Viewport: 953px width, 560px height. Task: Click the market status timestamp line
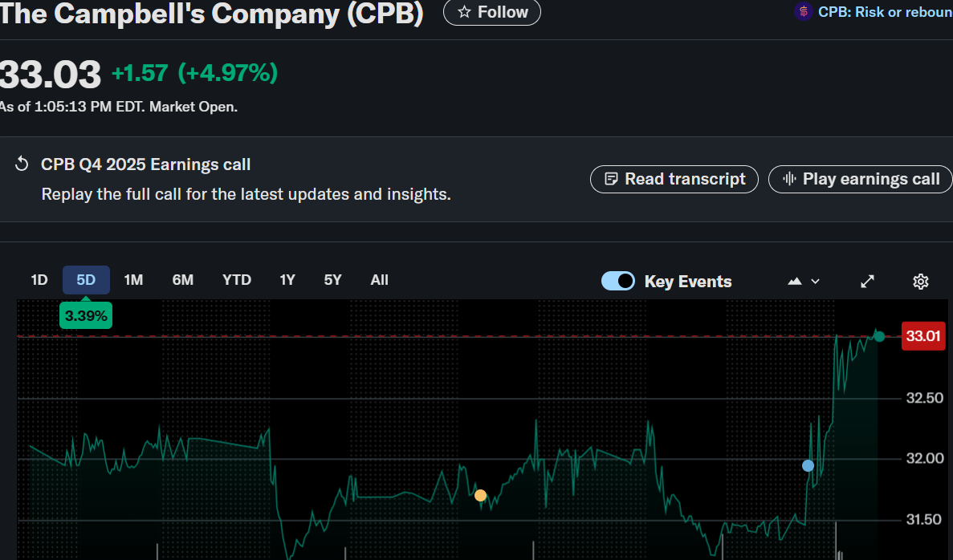click(119, 107)
